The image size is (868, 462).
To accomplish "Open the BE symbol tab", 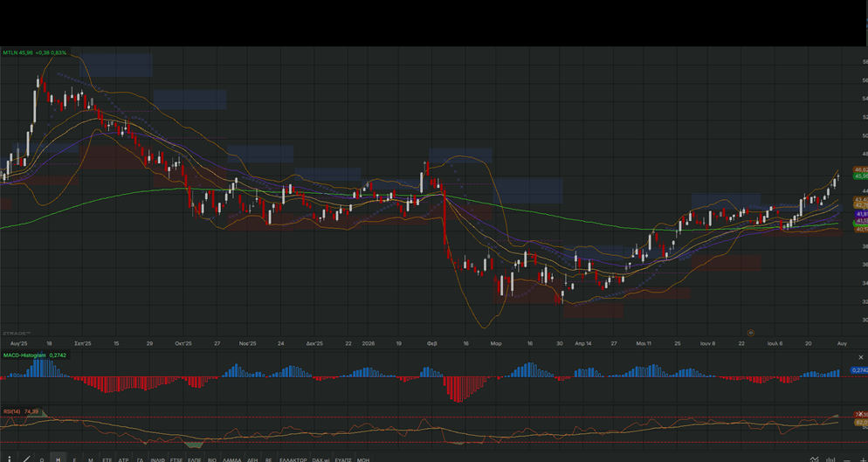I will pos(268,459).
